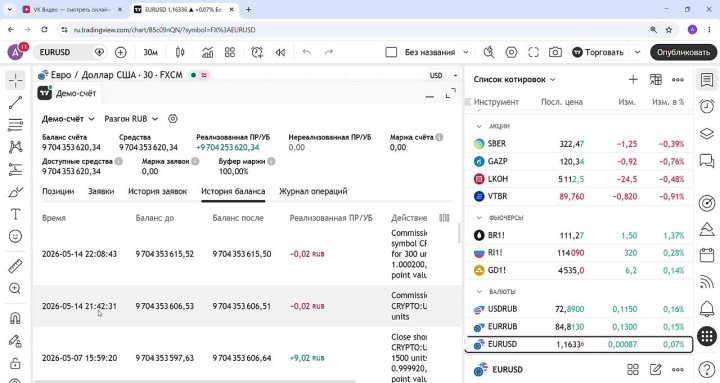Open the camera snapshot icon in top toolbar
This screenshot has height=383, width=720.
pos(555,52)
